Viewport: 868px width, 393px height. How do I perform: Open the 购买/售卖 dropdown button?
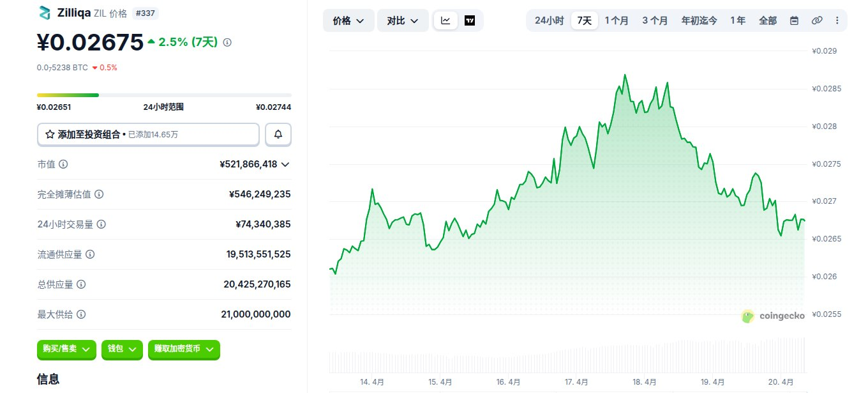pyautogui.click(x=66, y=349)
